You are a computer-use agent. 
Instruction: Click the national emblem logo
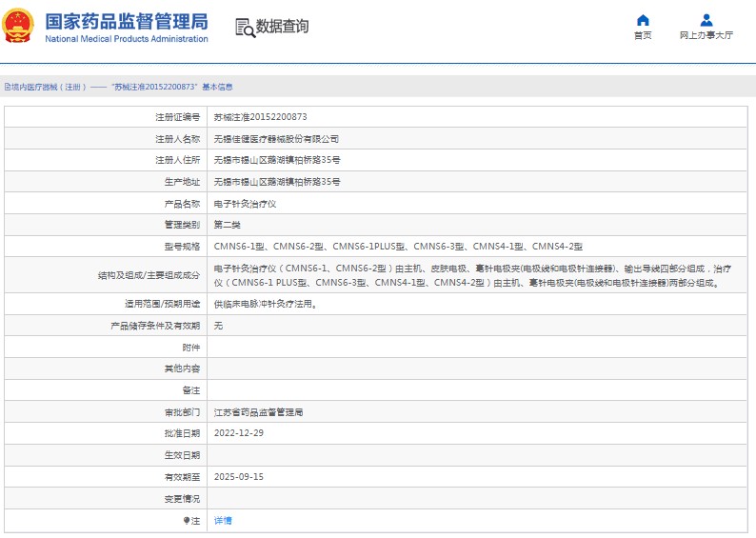(x=18, y=26)
